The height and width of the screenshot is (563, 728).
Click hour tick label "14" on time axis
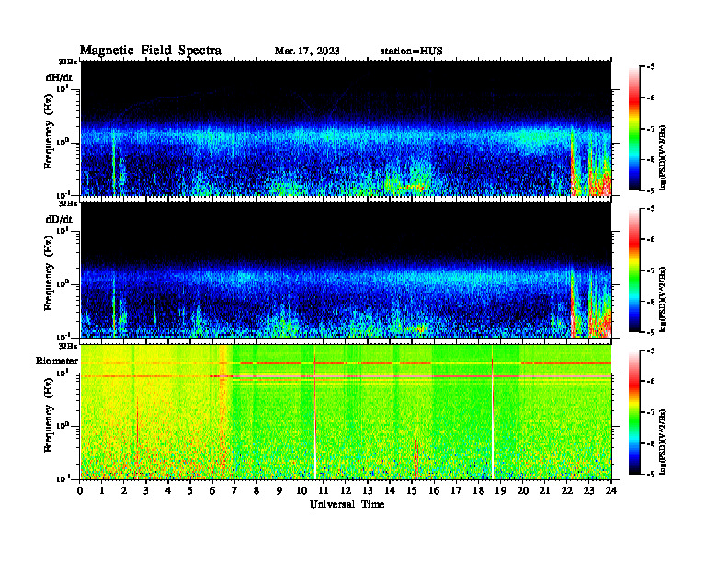390,490
